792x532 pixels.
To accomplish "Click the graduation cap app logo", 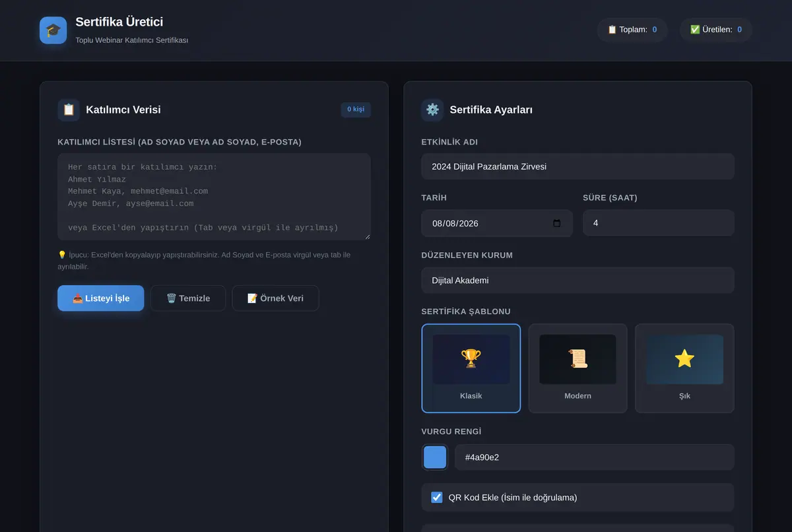I will [53, 30].
